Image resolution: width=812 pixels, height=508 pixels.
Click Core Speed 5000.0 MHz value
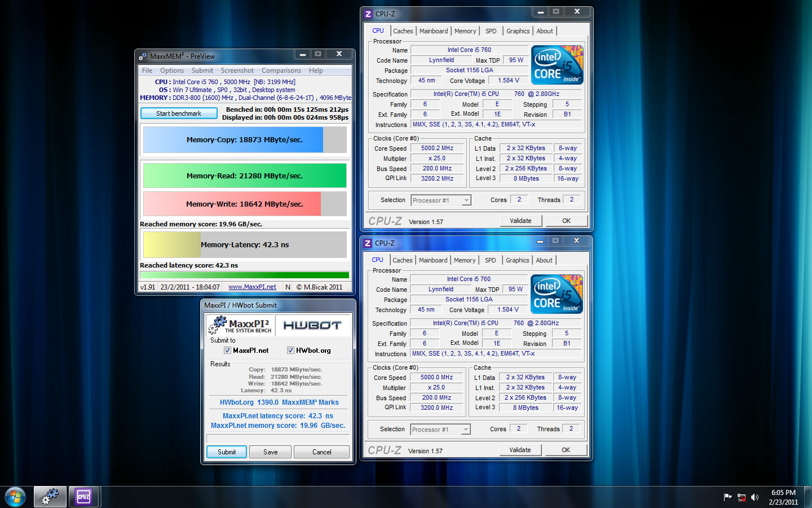[437, 378]
